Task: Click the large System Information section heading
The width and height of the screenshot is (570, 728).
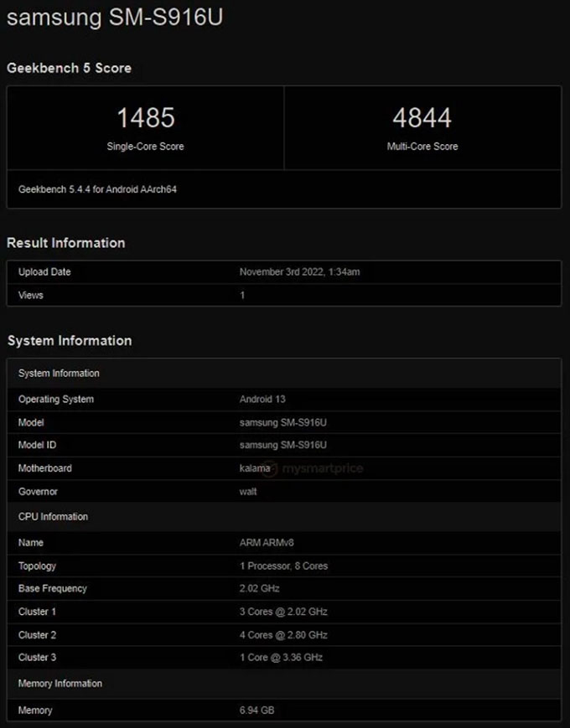Action: (70, 341)
